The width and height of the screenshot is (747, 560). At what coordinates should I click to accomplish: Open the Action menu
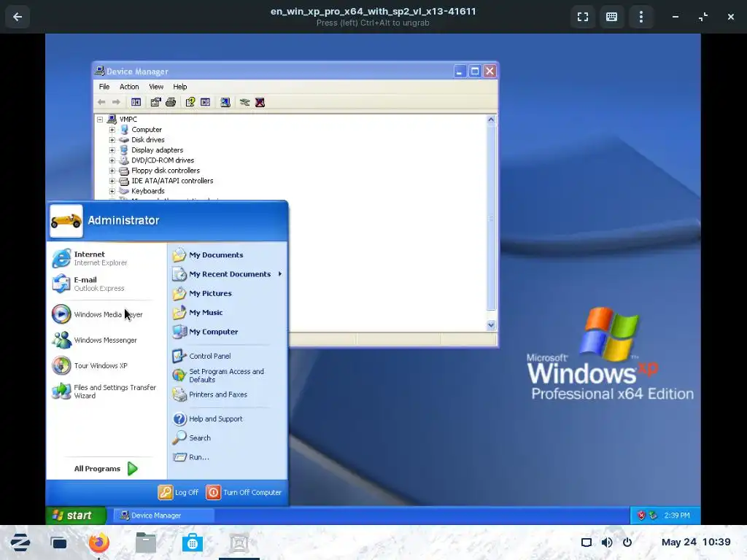pyautogui.click(x=129, y=87)
